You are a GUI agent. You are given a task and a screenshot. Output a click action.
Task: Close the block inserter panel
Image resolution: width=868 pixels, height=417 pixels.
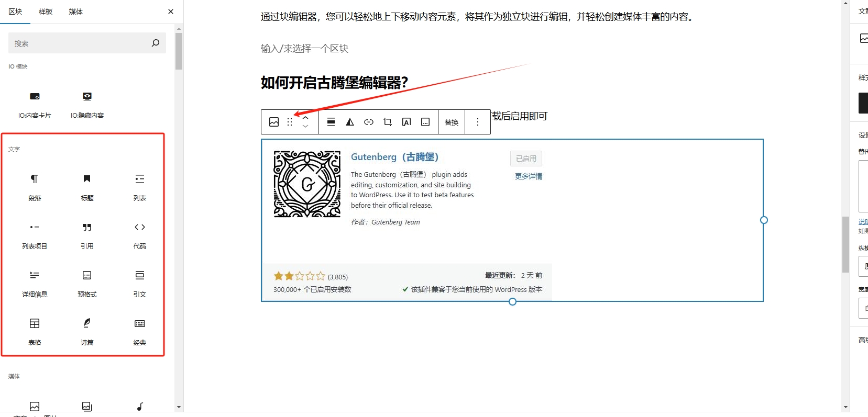coord(170,12)
